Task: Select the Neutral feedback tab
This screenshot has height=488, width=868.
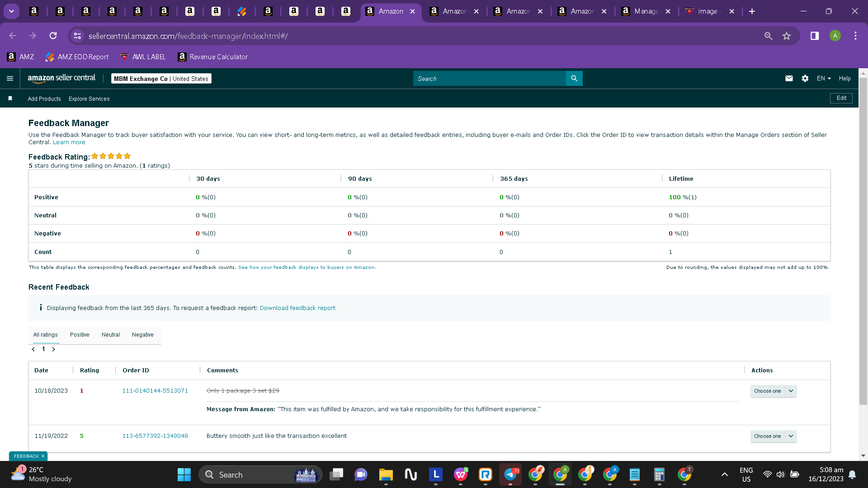Action: (x=111, y=335)
